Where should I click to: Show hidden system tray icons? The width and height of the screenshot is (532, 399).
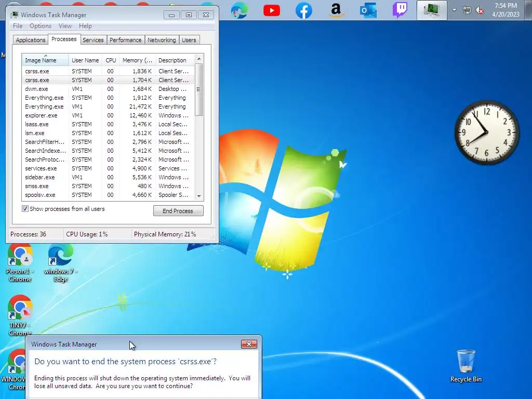coord(454,10)
